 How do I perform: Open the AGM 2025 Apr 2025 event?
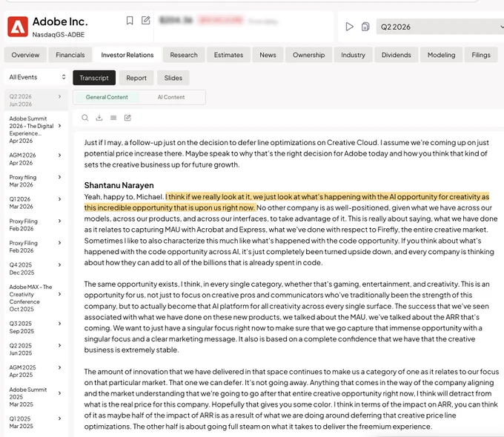pyautogui.click(x=36, y=371)
